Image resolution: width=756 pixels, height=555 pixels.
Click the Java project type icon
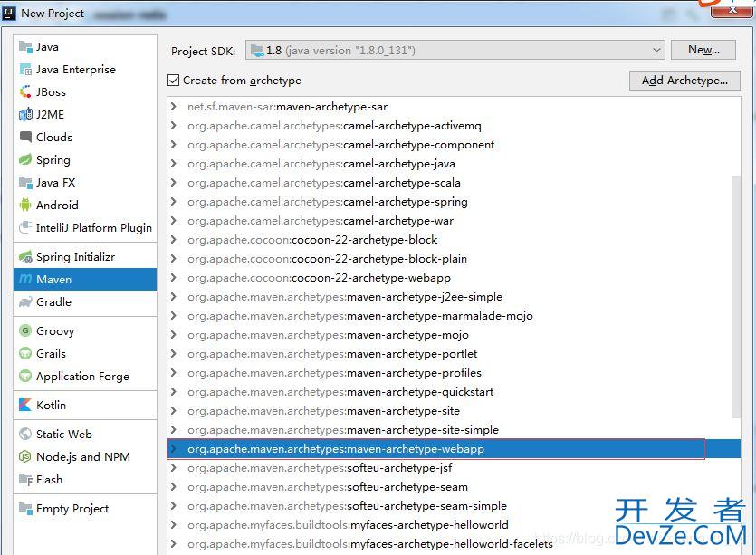pos(25,47)
